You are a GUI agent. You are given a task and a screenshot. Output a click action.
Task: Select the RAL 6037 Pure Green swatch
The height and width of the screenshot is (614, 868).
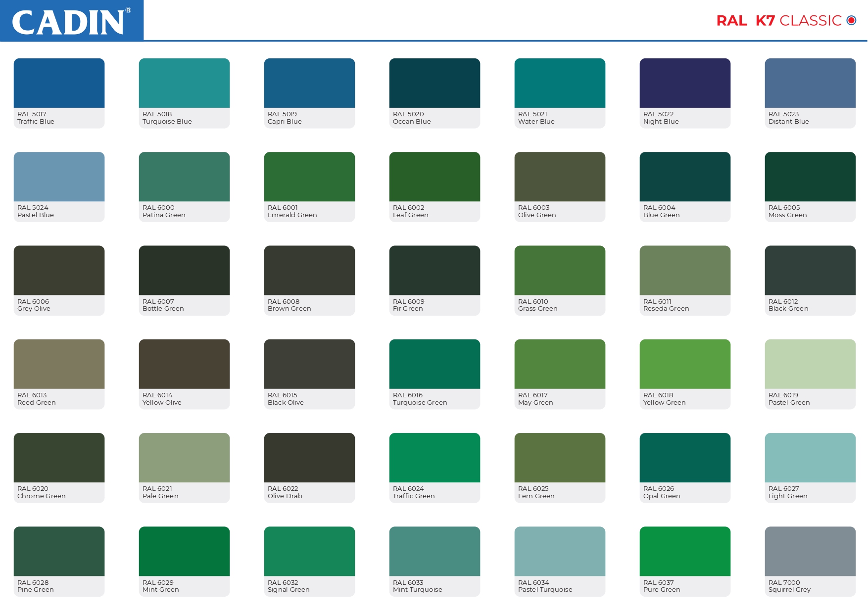[x=685, y=551]
